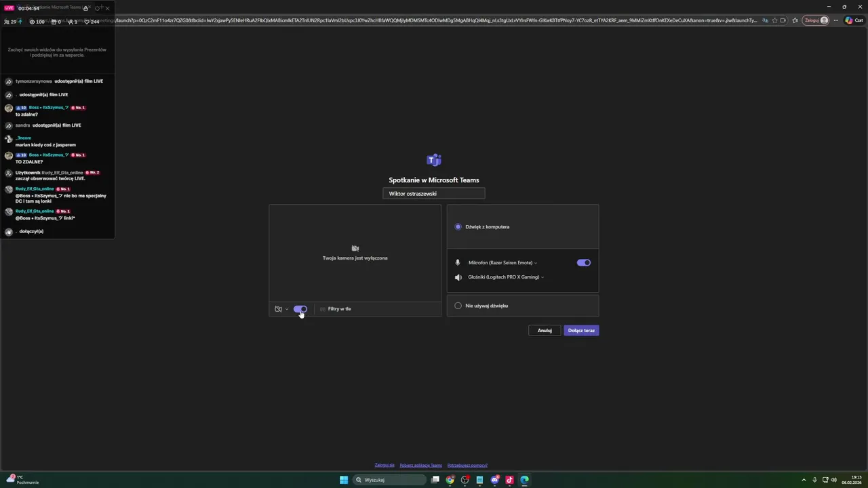The width and height of the screenshot is (868, 488).
Task: Click Pobierz aplikację Teams link
Action: click(x=420, y=465)
